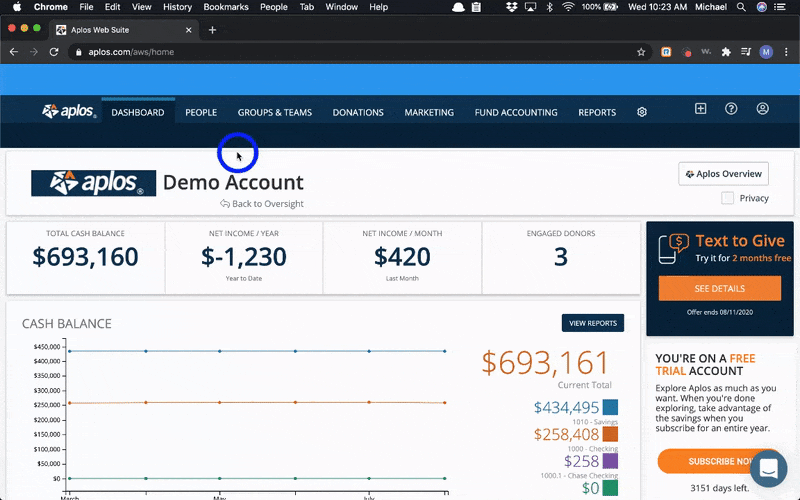Viewport: 800px width, 500px height.
Task: Open Fund Accounting
Action: (516, 112)
